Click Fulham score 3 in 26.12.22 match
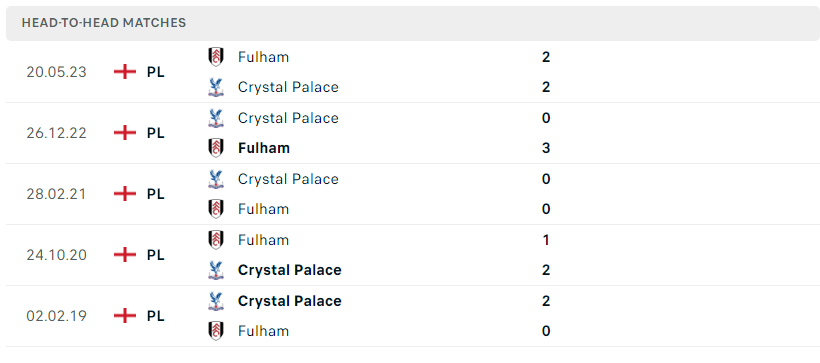820x363 pixels. (x=546, y=148)
